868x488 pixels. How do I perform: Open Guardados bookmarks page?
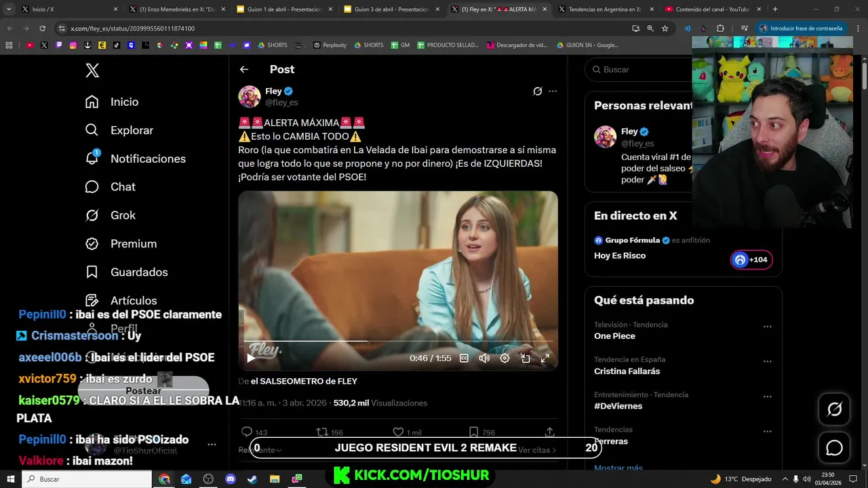[x=126, y=272]
